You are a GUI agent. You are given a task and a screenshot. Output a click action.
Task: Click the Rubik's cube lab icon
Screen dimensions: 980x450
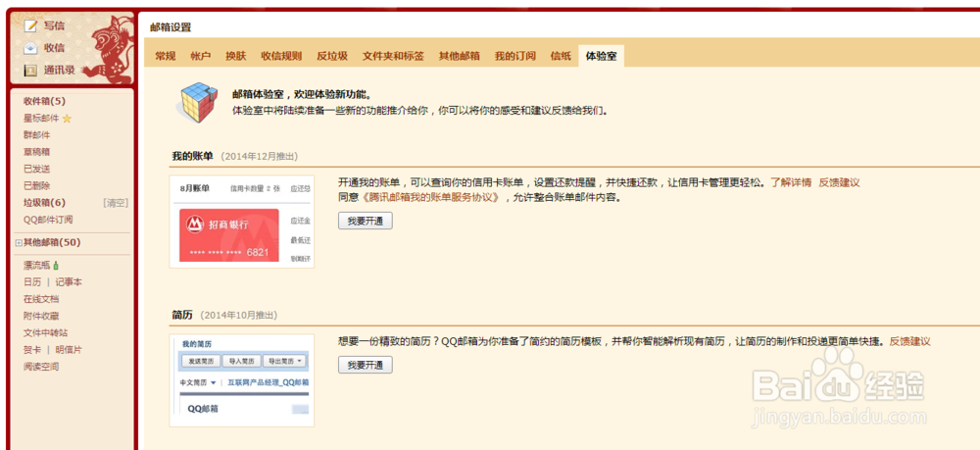198,103
